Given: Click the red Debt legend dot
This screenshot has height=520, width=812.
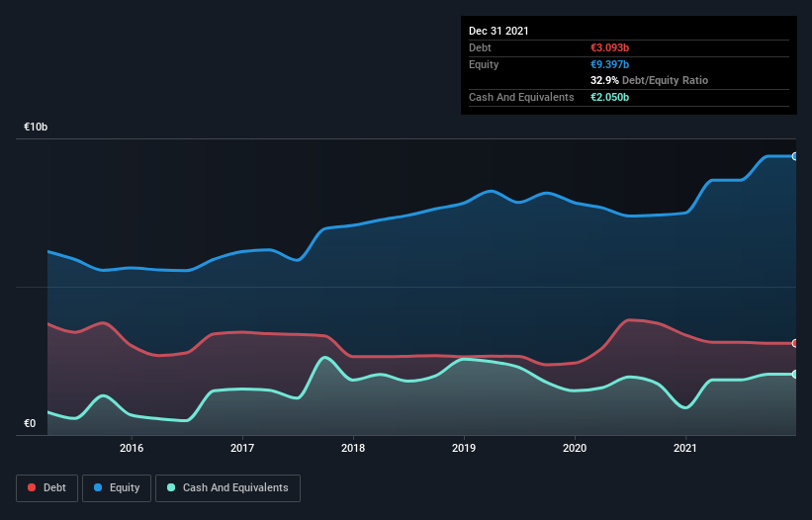Looking at the screenshot, I should (x=32, y=487).
